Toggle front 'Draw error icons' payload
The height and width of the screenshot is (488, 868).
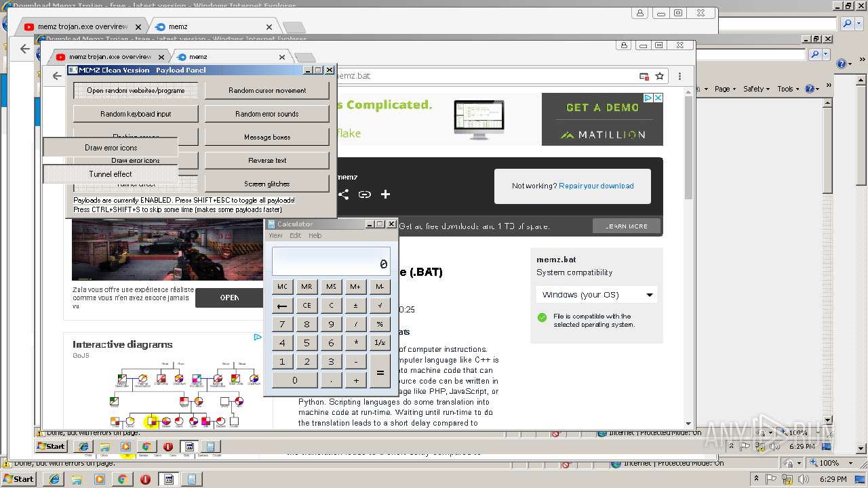[x=111, y=147]
